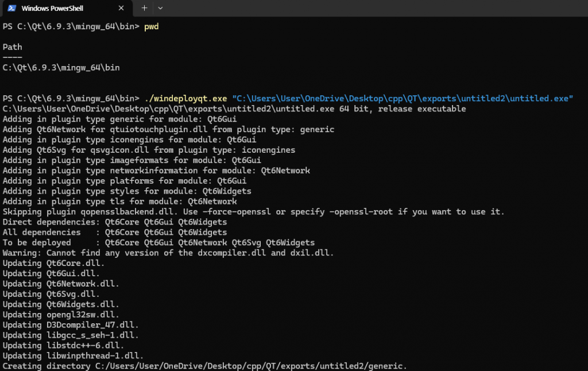Screen dimensions: 588x371
Task: Click the To be deployed line
Action: pos(158,243)
